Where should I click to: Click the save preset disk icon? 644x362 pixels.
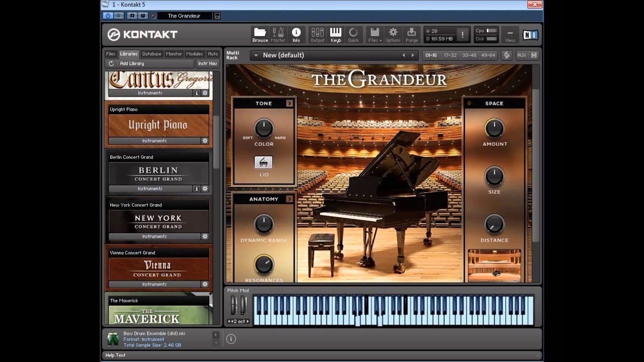click(x=217, y=16)
